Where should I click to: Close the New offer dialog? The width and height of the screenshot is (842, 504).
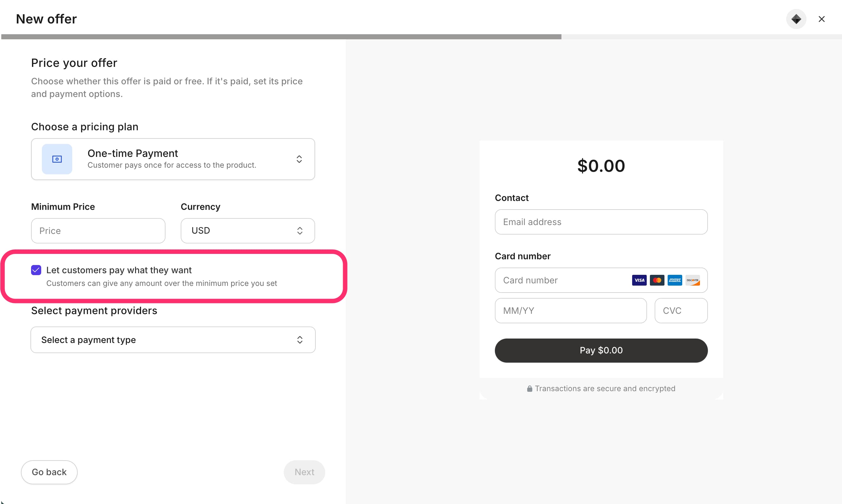(x=821, y=19)
